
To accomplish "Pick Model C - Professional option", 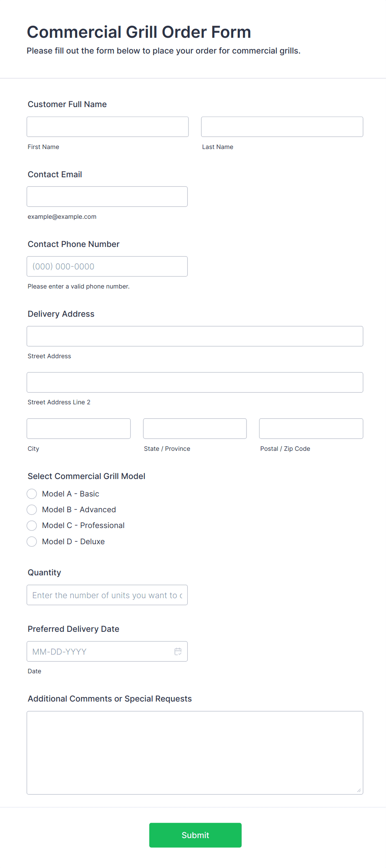I will pos(32,526).
